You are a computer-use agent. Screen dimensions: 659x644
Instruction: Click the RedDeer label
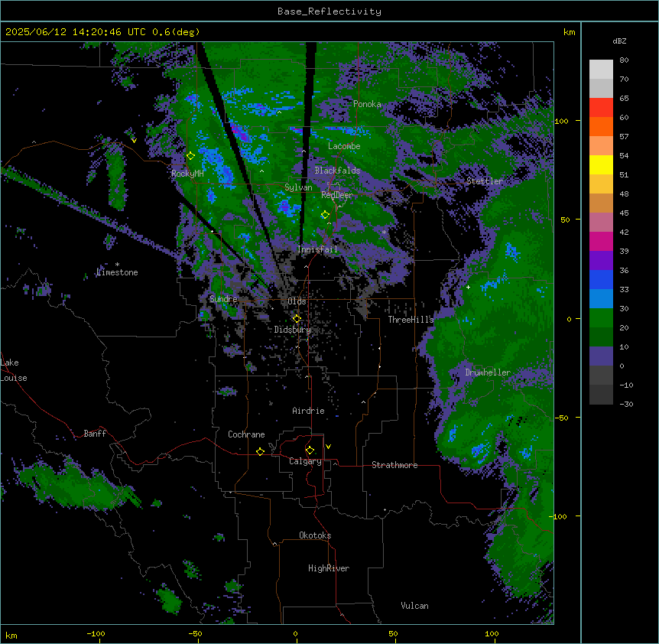pos(337,195)
